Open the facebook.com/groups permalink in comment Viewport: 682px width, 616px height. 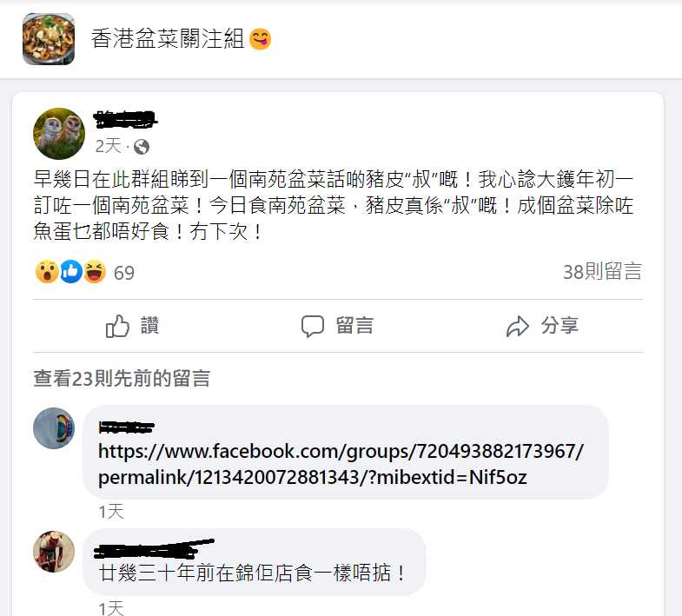(341, 464)
